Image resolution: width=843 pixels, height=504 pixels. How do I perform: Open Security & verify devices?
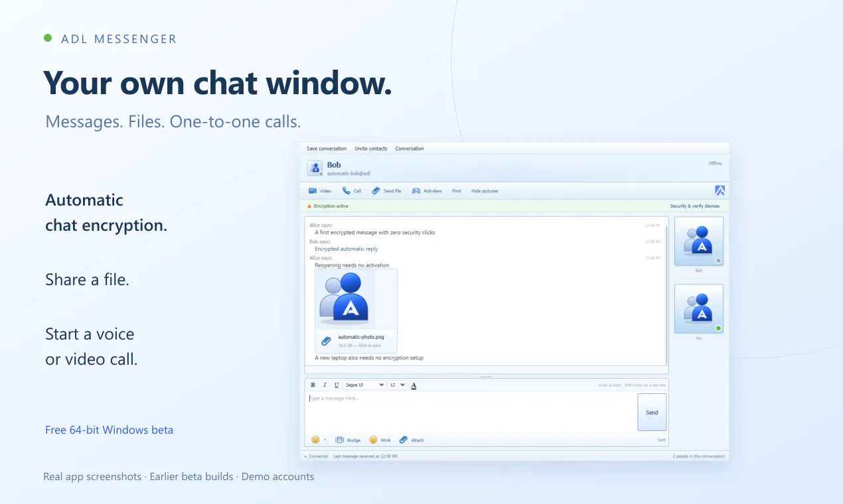click(x=695, y=206)
